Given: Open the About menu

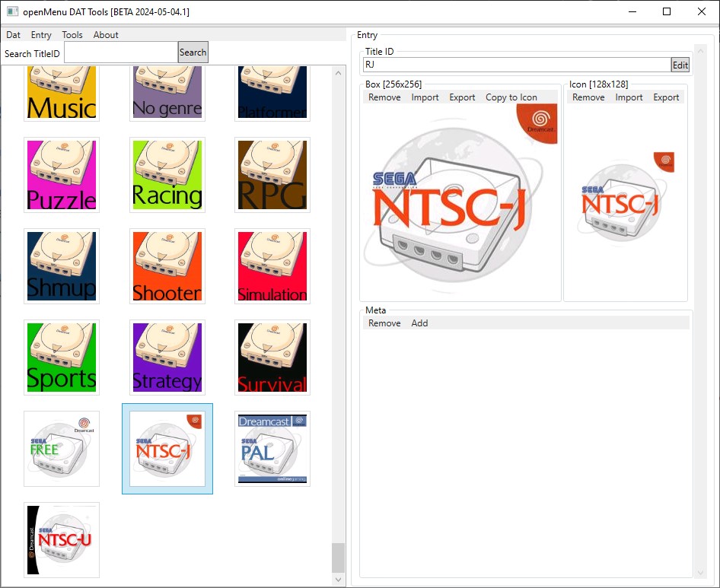Looking at the screenshot, I should click(x=106, y=35).
